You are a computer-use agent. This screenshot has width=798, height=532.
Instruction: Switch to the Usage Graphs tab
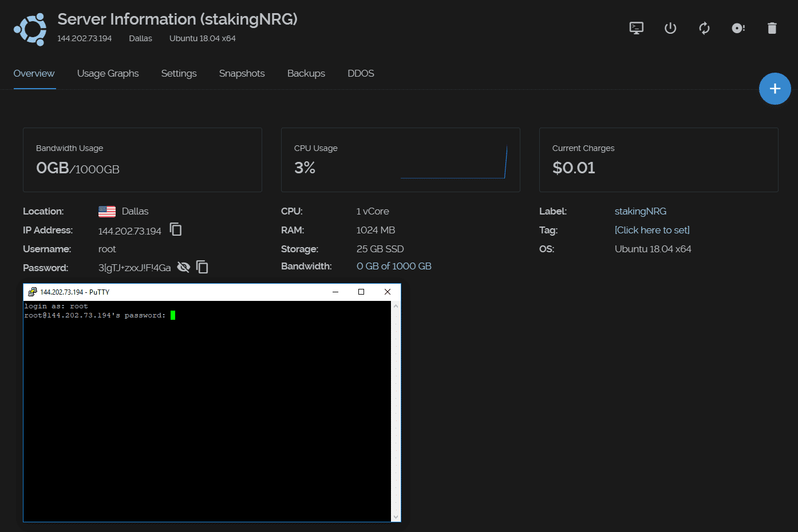pos(108,73)
